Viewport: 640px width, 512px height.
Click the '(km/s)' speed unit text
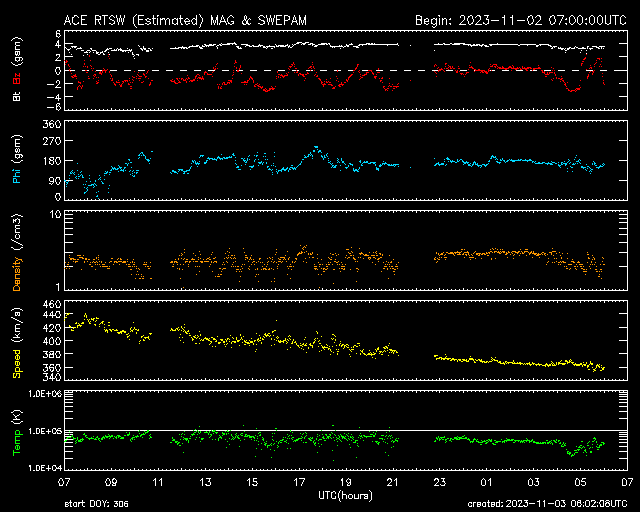17,325
